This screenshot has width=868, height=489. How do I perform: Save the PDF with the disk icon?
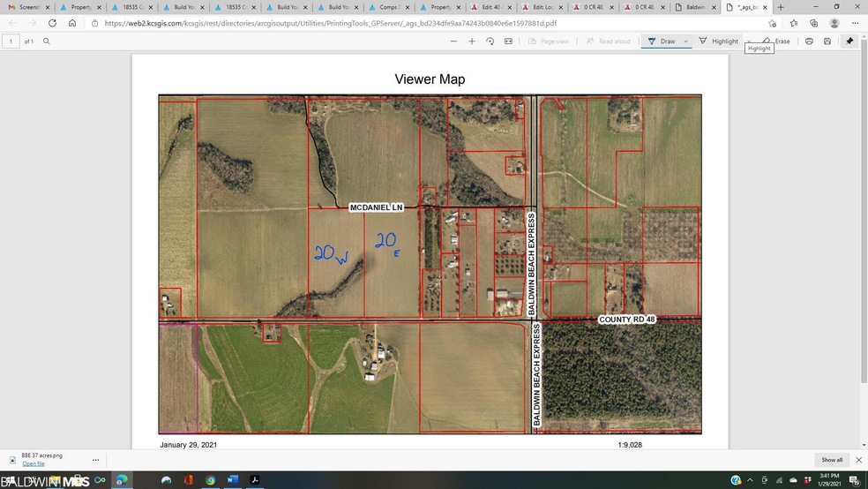click(x=827, y=41)
